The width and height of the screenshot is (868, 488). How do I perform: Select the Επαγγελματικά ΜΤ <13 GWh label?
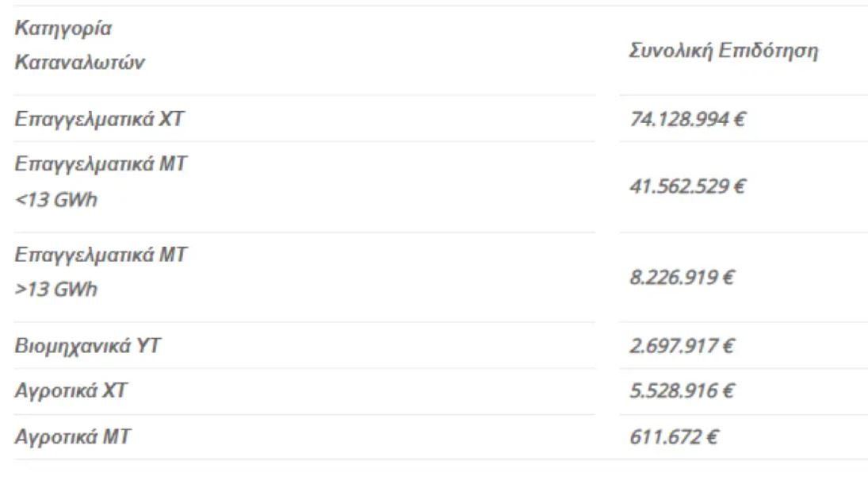click(101, 182)
